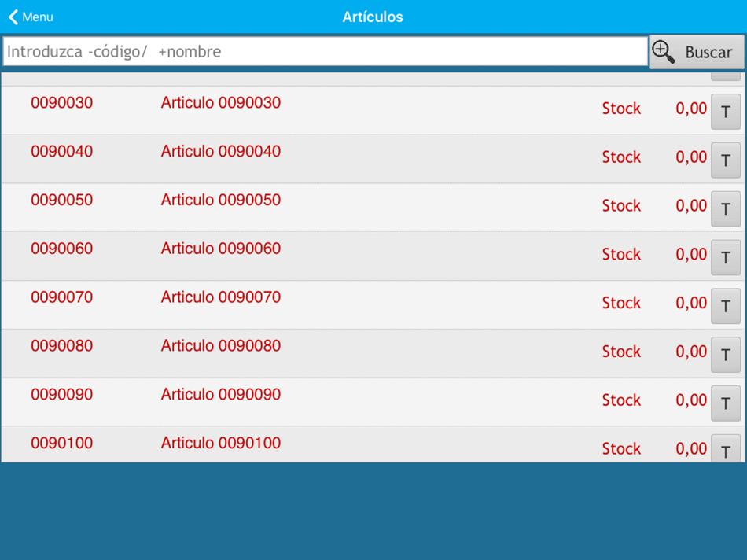Screen dimensions: 747x560
Task: Select code 0090090 in the list
Action: [62, 394]
